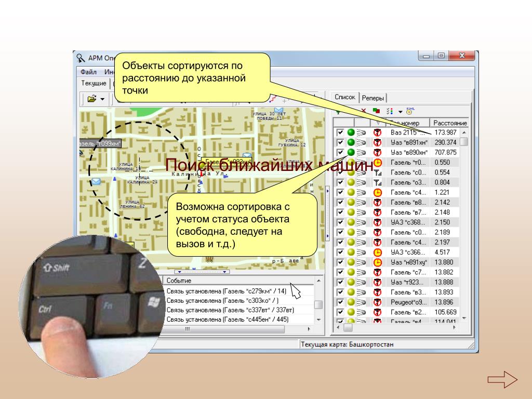The image size is (532, 399).
Task: Click the distance value 173.987
Action: coord(445,132)
